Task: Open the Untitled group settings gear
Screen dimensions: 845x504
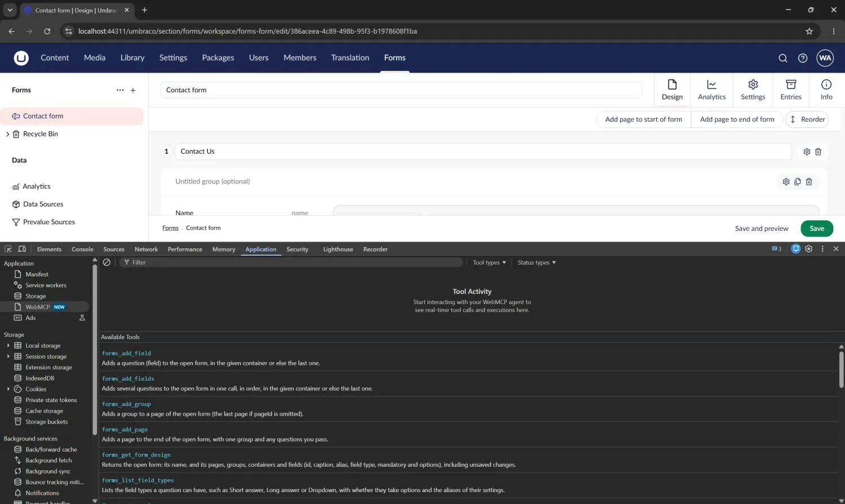Action: [786, 181]
